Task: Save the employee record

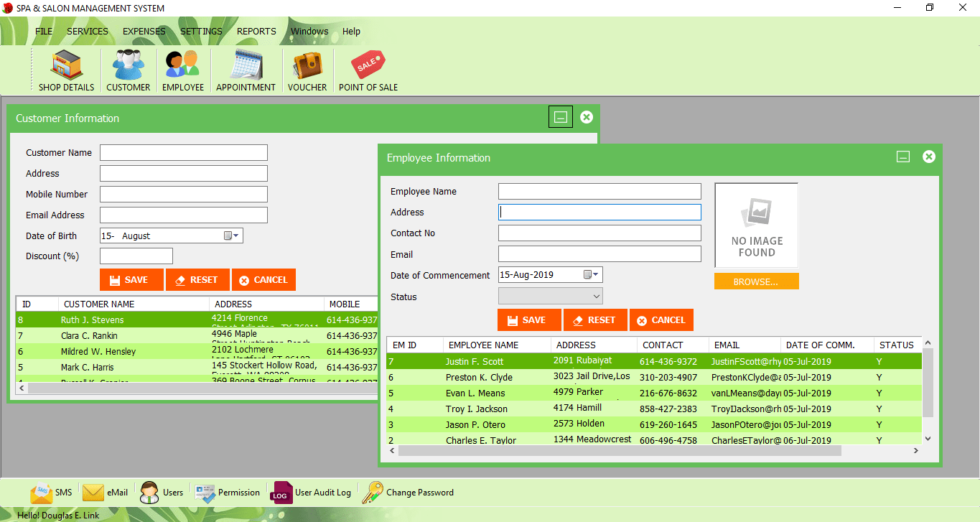Action: click(529, 320)
